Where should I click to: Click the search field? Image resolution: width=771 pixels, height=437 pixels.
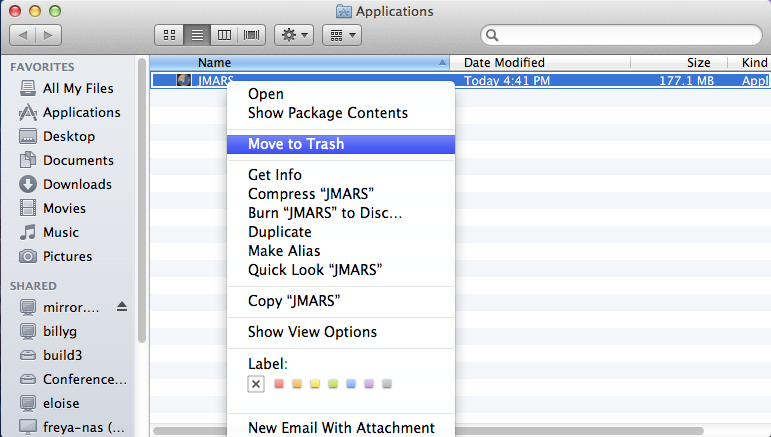[621, 35]
